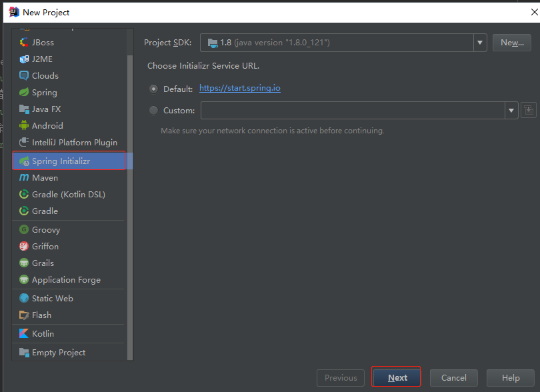Choose Empty Project type
The image size is (540, 392).
click(x=69, y=353)
